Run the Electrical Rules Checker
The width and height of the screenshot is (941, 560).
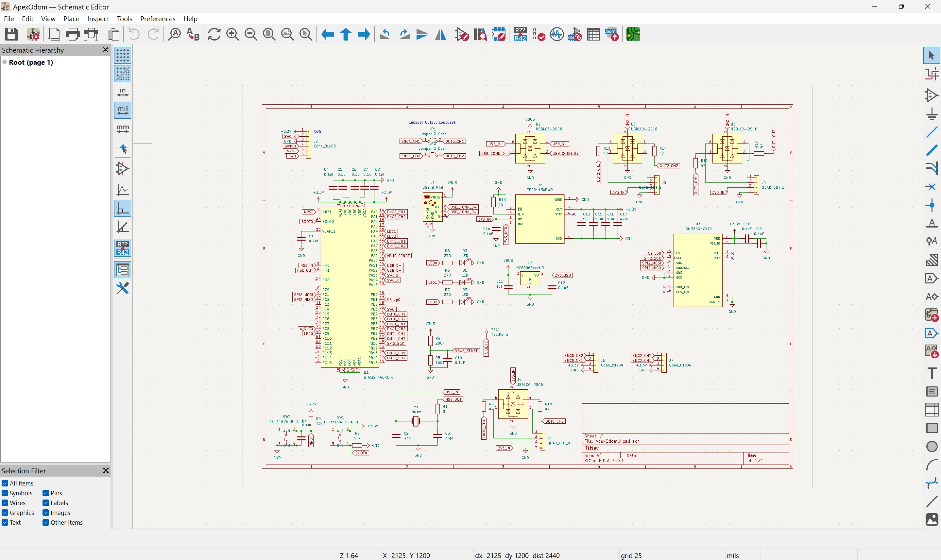[x=539, y=34]
